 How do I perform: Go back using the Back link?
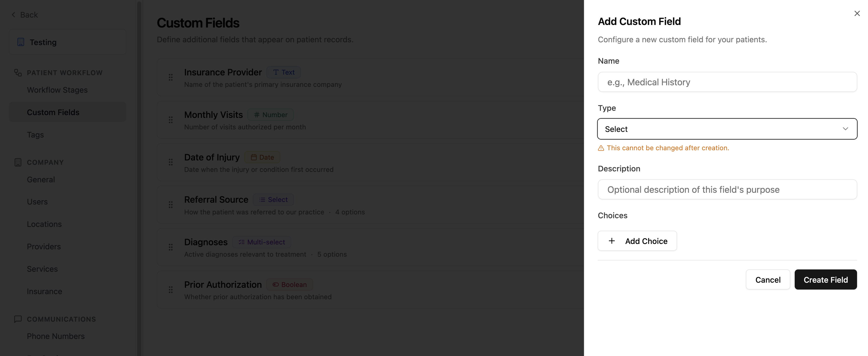pos(25,15)
